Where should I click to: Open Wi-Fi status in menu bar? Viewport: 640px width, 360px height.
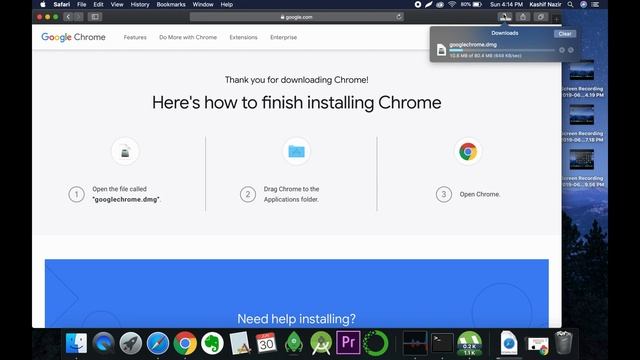(x=452, y=4)
